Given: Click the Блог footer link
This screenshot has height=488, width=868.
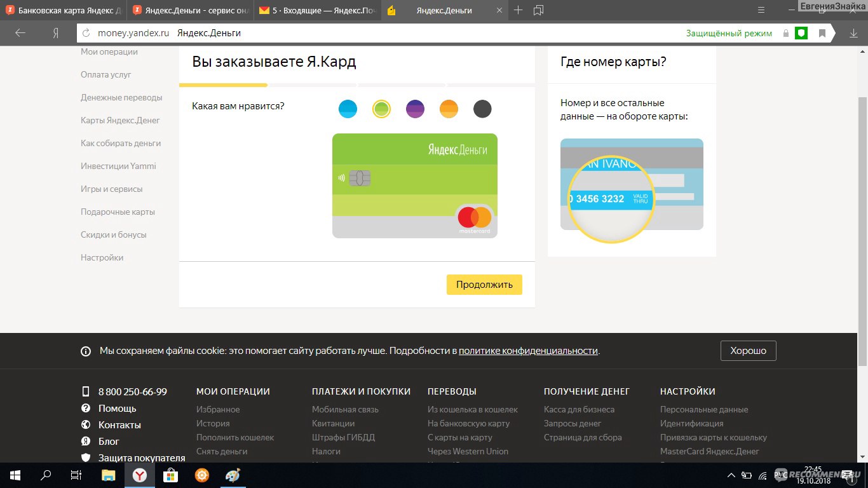Looking at the screenshot, I should pos(109,442).
